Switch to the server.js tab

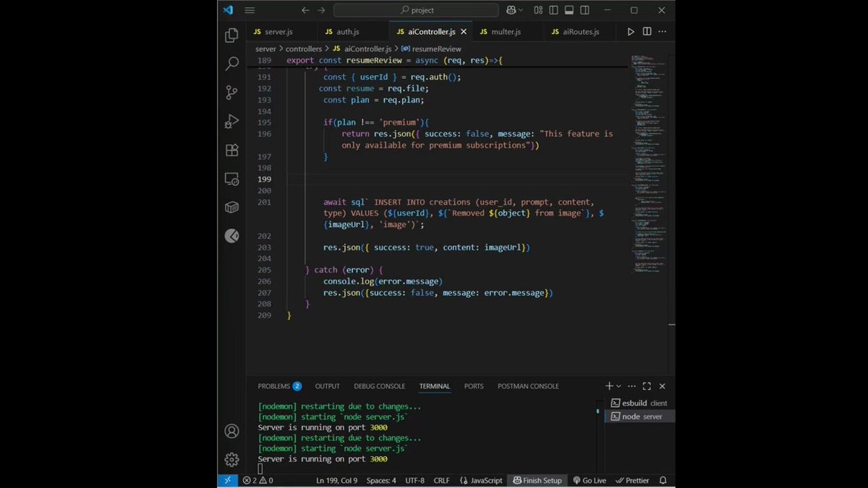point(278,32)
